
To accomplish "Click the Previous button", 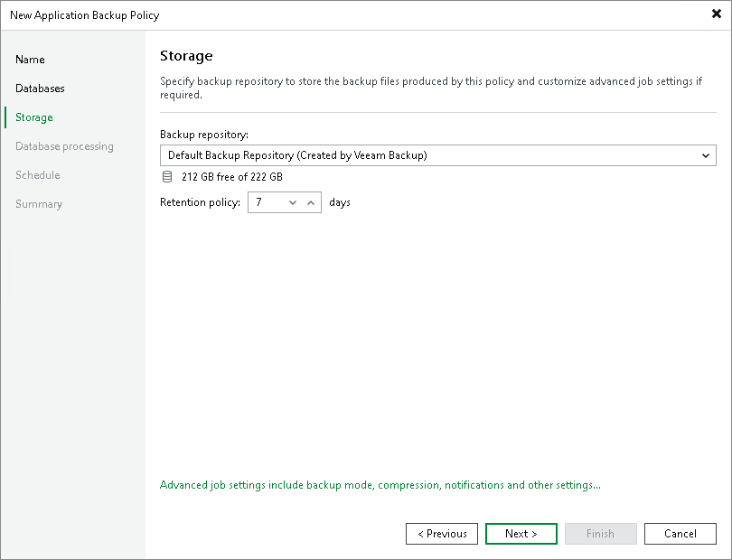I will click(441, 534).
